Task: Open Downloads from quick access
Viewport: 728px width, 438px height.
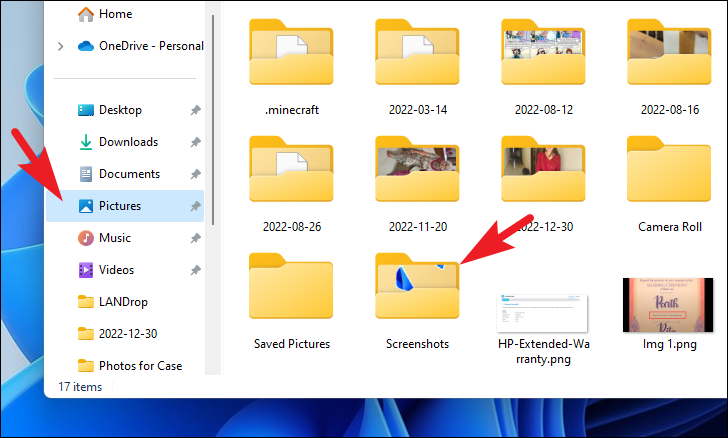Action: point(128,142)
